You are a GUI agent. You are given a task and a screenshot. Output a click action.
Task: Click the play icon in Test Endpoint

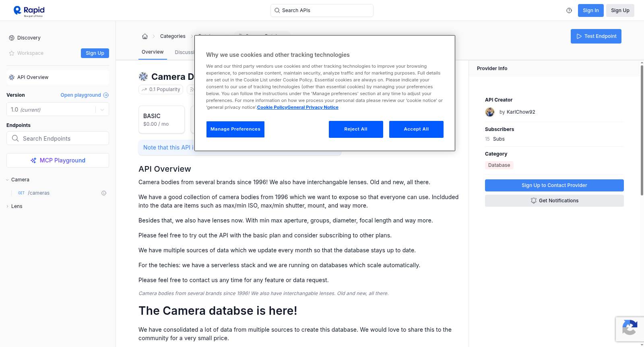point(579,36)
